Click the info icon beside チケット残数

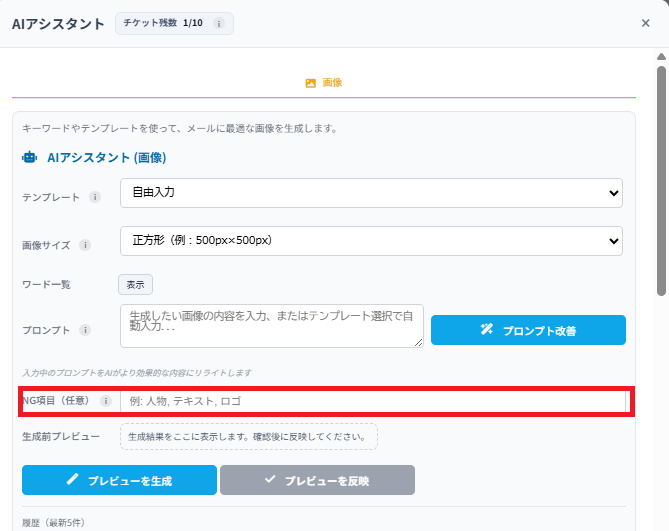(218, 23)
